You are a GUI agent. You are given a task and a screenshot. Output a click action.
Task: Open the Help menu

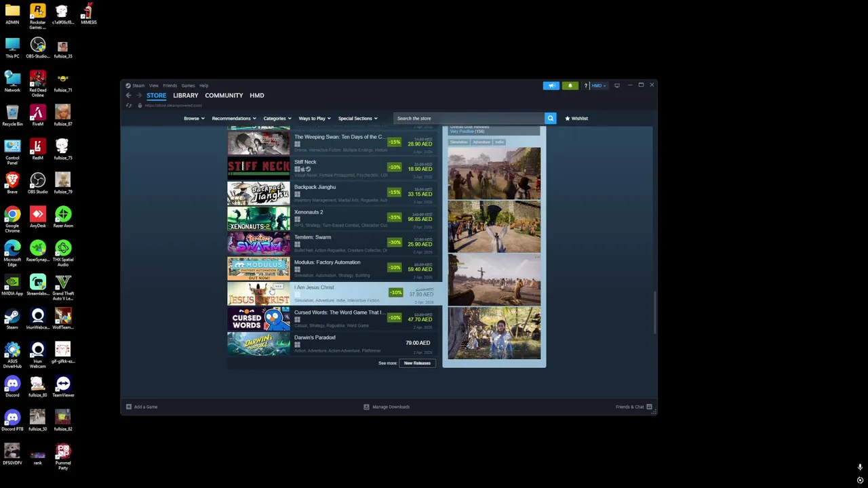[x=203, y=85]
